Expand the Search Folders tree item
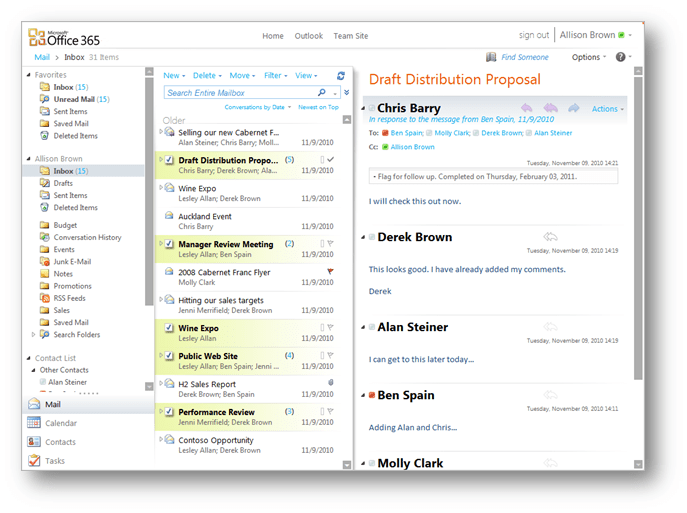Image resolution: width=687 pixels, height=513 pixels. click(35, 335)
